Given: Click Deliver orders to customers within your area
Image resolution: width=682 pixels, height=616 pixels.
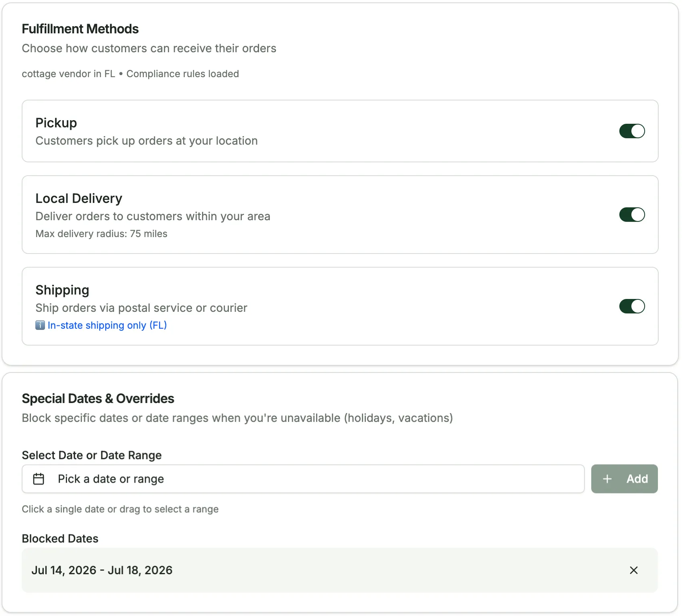Looking at the screenshot, I should (x=153, y=217).
